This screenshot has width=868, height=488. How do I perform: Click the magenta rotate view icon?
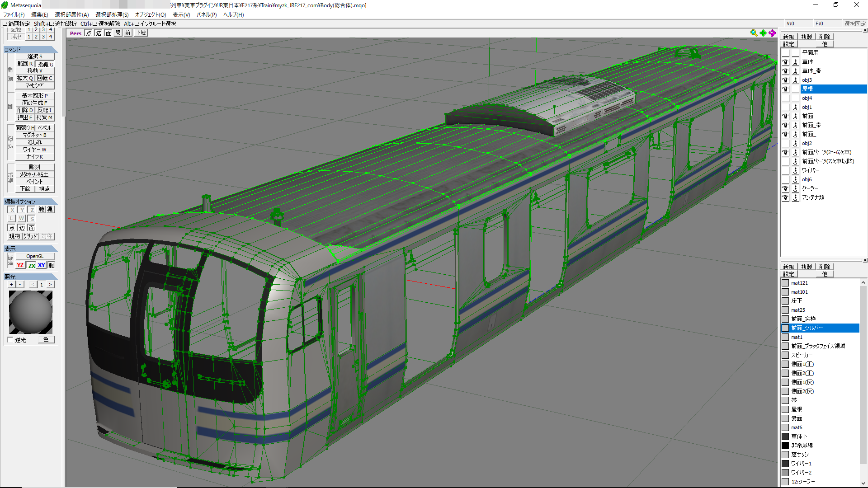tap(772, 33)
